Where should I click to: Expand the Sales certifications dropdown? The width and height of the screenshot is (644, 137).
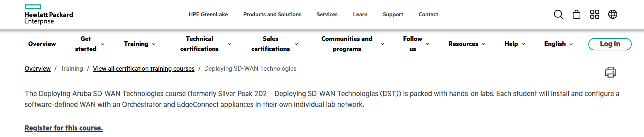274,44
